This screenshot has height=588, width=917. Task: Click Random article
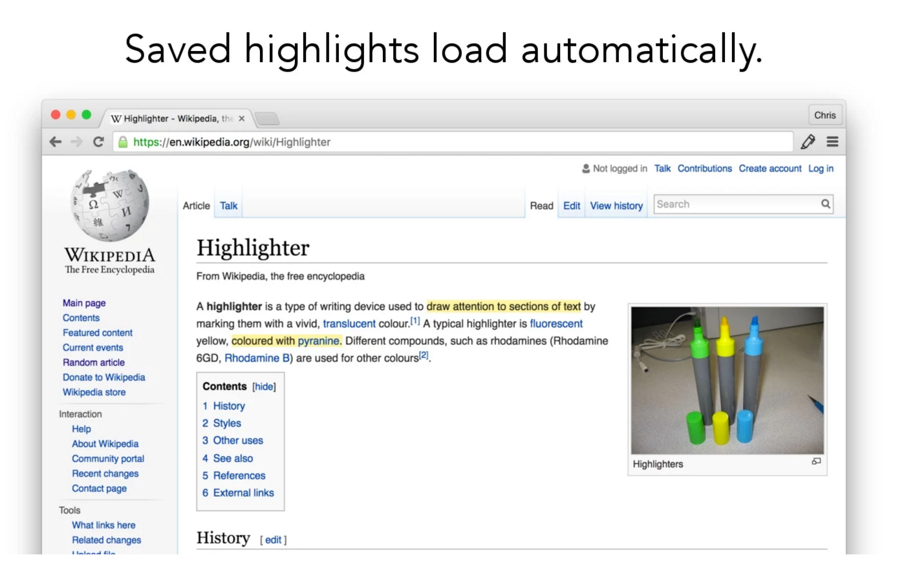pyautogui.click(x=94, y=362)
